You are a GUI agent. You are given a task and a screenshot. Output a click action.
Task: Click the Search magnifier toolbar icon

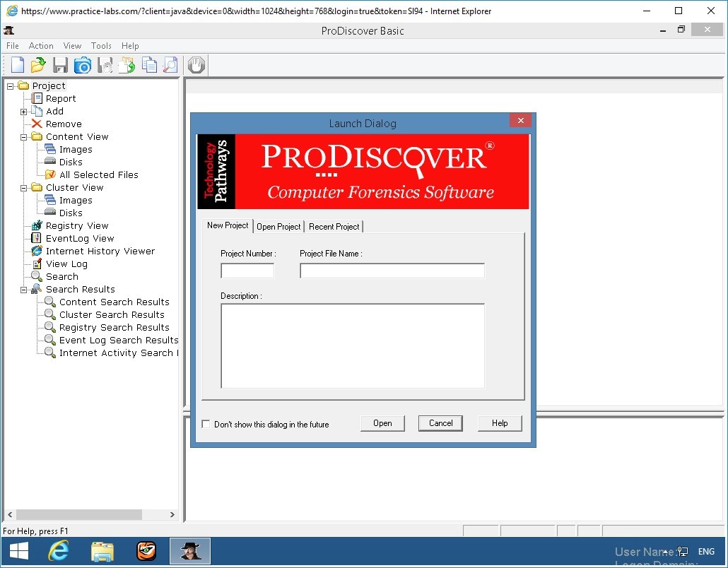point(170,65)
